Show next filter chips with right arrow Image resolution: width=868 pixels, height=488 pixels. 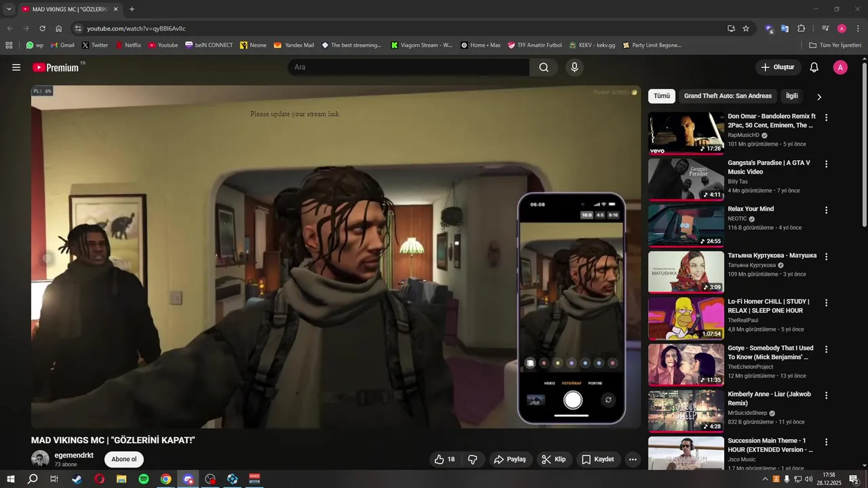click(818, 96)
